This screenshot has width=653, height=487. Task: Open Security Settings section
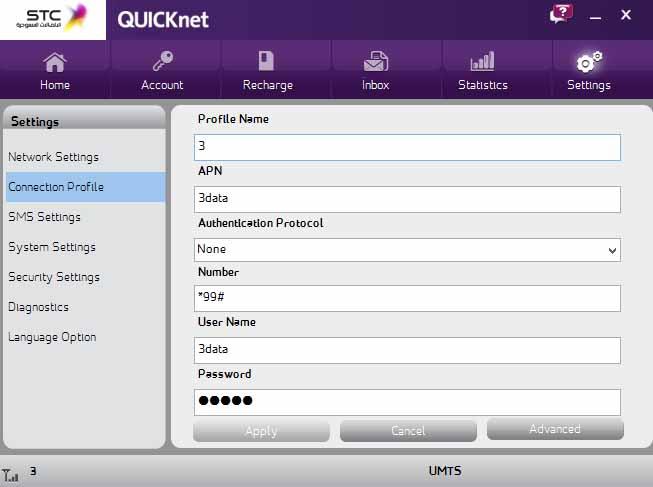coord(85,277)
